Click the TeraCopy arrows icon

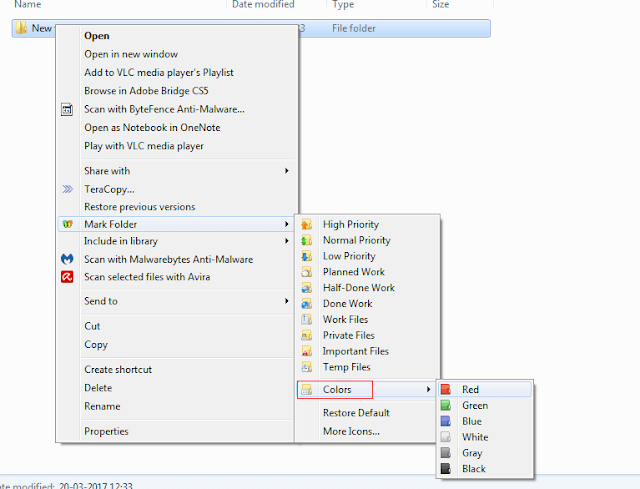(67, 189)
